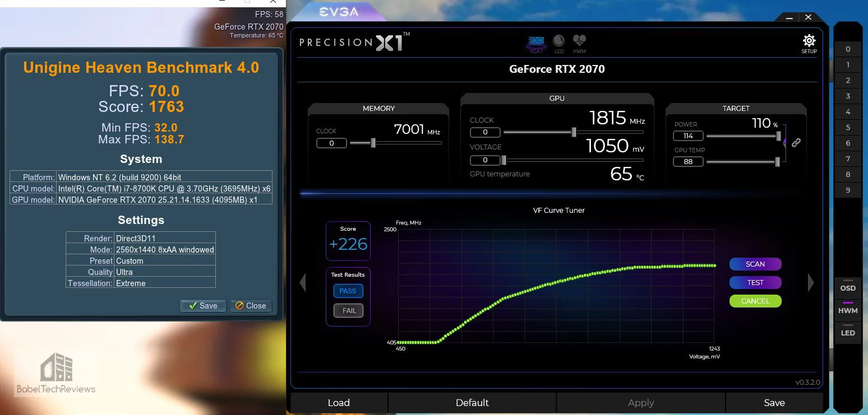Click the Intel Core i7-8700K CPU model cell

[x=164, y=188]
